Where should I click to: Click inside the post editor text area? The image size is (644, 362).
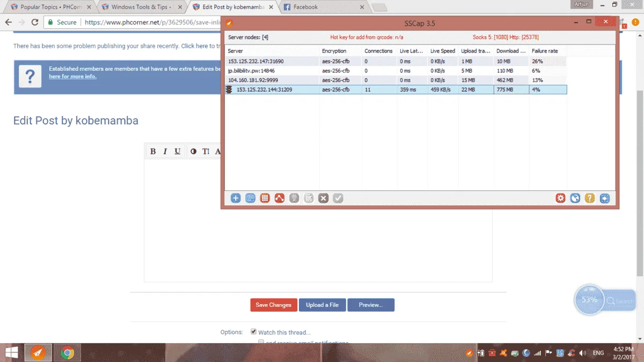[x=318, y=220]
